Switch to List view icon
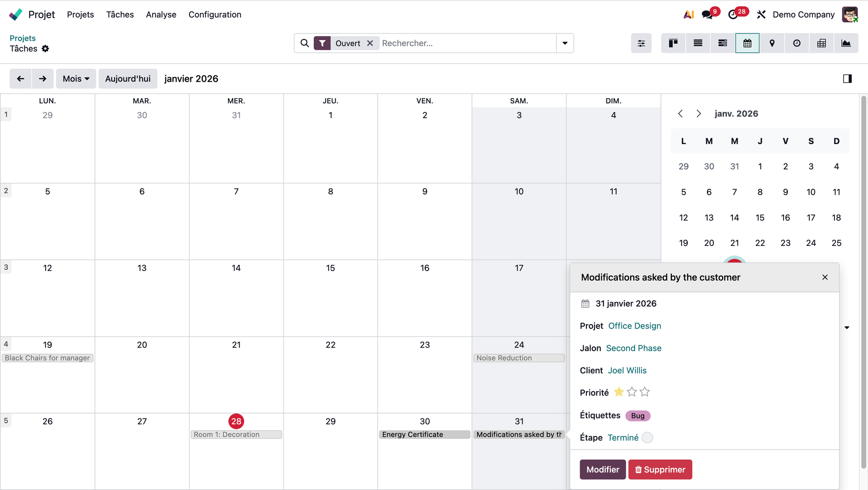The image size is (868, 490). click(698, 43)
